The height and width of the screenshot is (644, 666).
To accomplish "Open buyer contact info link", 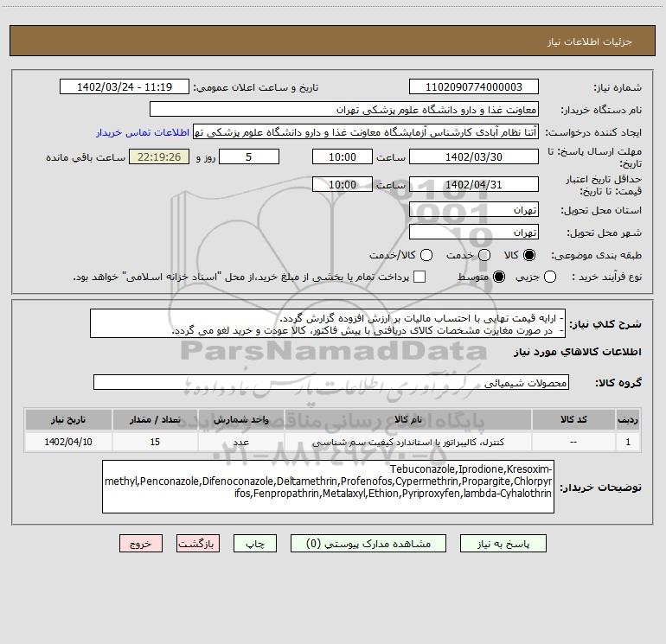I will click(x=143, y=132).
